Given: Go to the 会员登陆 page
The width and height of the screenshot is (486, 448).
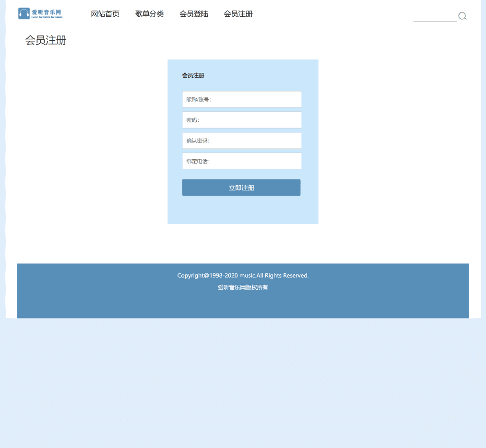Looking at the screenshot, I should [x=194, y=14].
